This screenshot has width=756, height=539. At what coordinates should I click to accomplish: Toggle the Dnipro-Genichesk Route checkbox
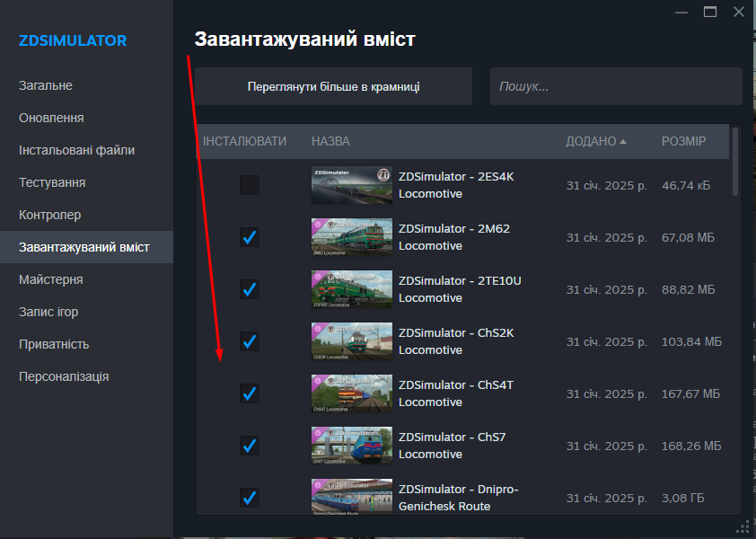[250, 497]
